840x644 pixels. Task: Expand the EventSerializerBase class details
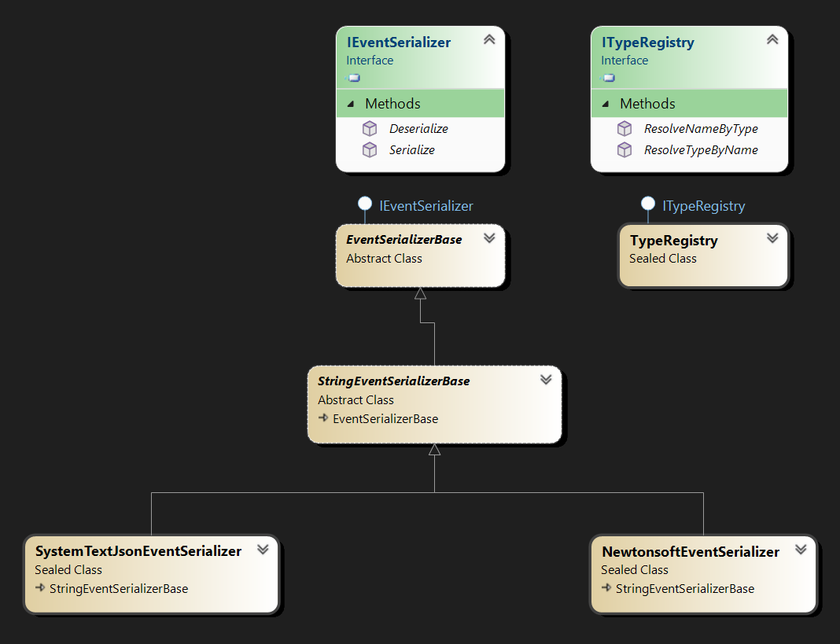coord(489,238)
